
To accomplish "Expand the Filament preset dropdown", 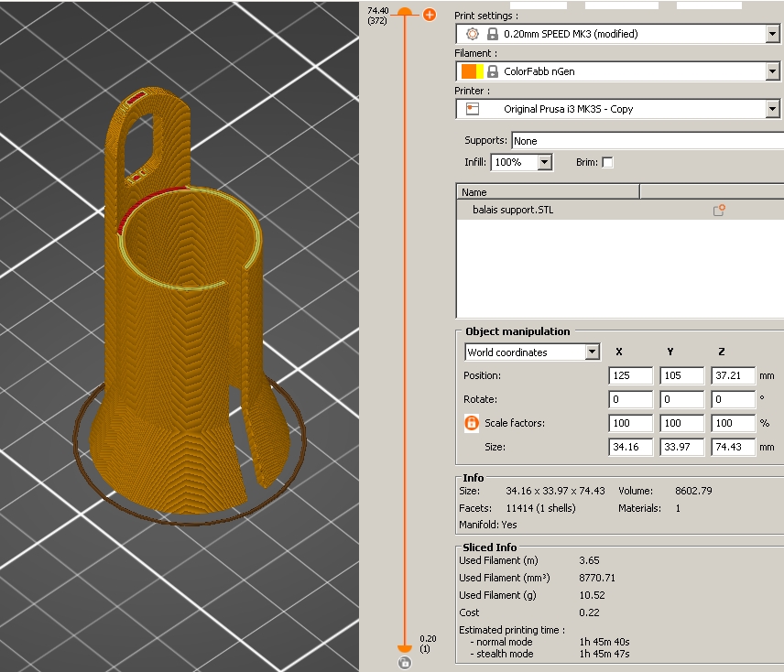I will 772,71.
